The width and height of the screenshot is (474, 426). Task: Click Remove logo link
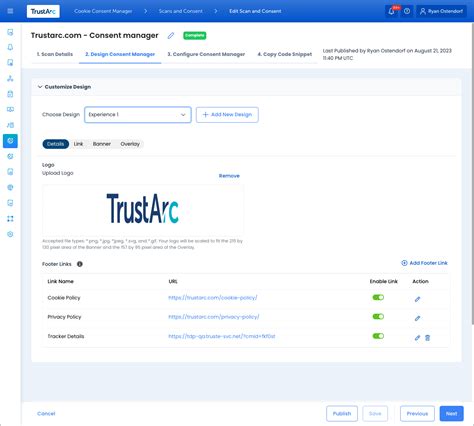click(229, 176)
